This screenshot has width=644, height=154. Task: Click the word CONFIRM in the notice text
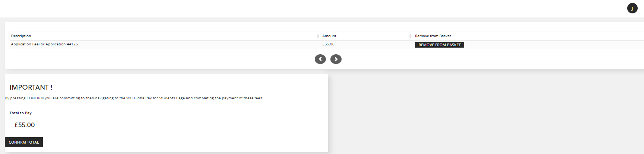(x=35, y=98)
